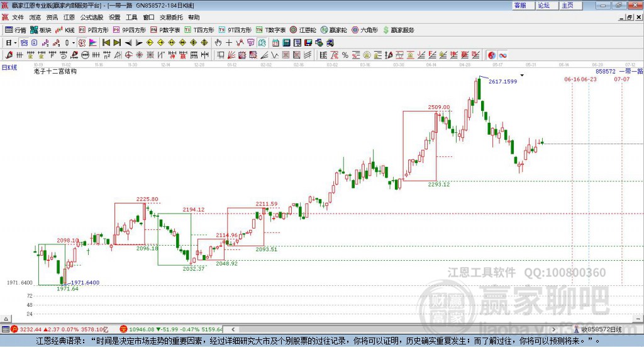Switch to the K线 candlestick chart
Image resolution: width=644 pixels, height=347 pixels.
click(65, 30)
